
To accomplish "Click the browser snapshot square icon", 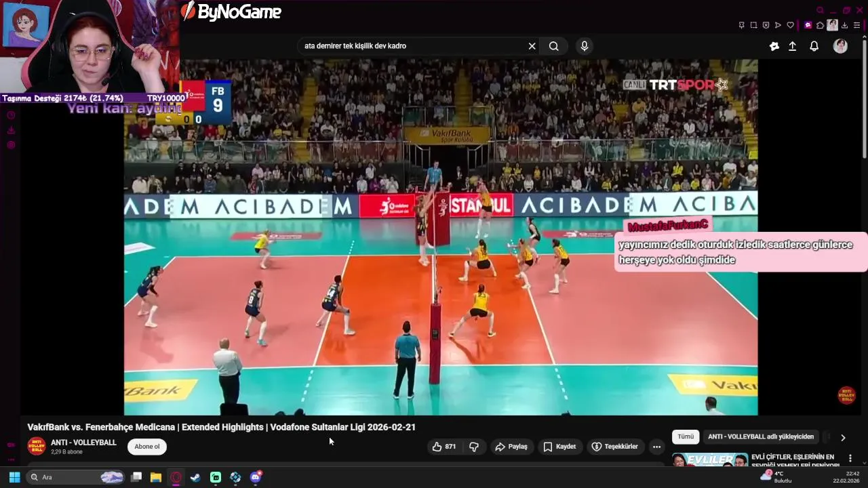I will [x=753, y=25].
